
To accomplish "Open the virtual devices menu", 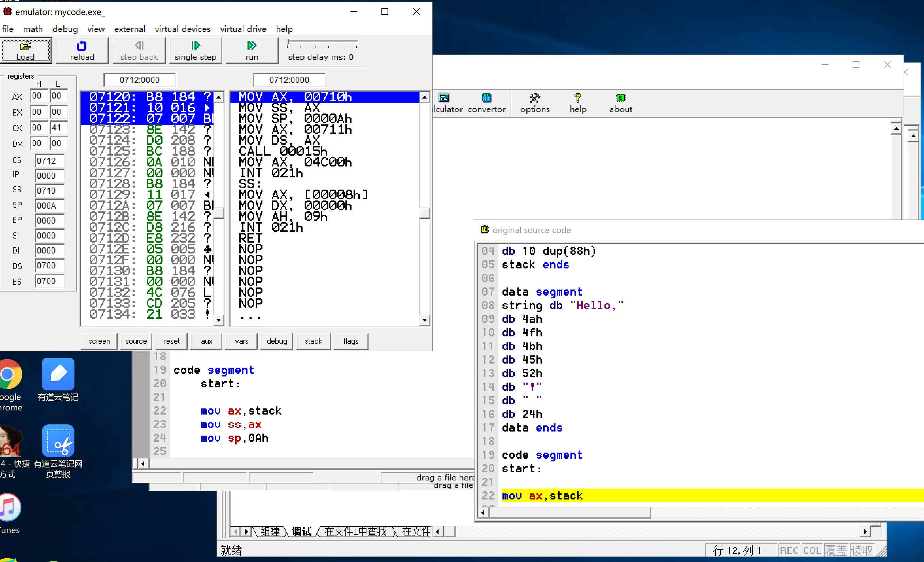I will tap(182, 29).
